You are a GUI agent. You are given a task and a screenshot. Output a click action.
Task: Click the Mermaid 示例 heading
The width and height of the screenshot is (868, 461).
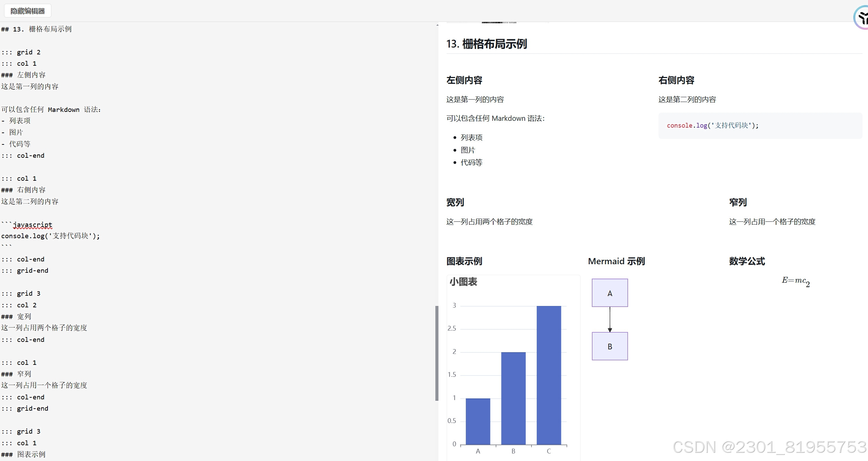(x=616, y=261)
